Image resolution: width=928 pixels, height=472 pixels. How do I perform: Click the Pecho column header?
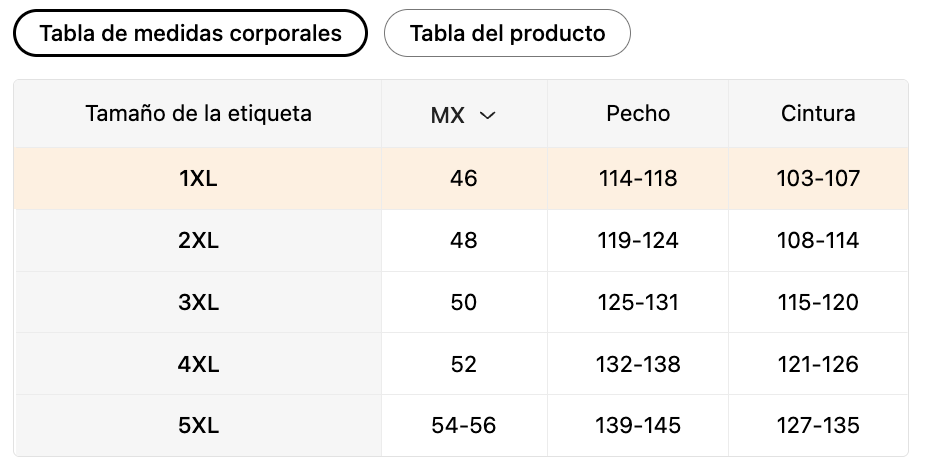tap(638, 114)
